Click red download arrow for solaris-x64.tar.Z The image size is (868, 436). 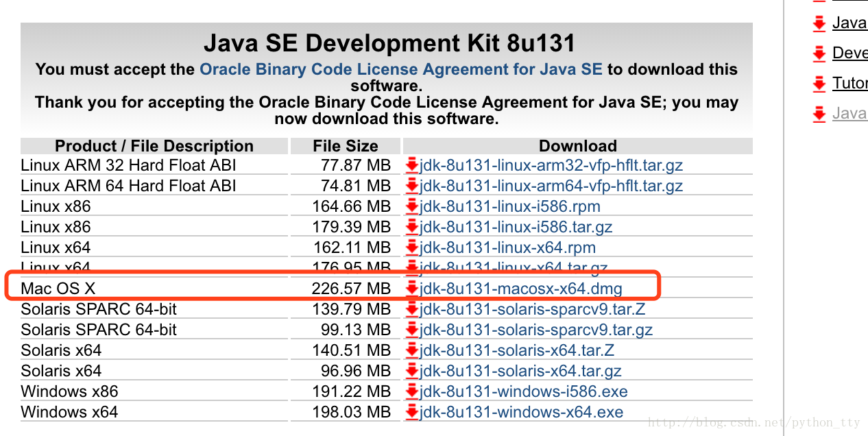pyautogui.click(x=412, y=350)
